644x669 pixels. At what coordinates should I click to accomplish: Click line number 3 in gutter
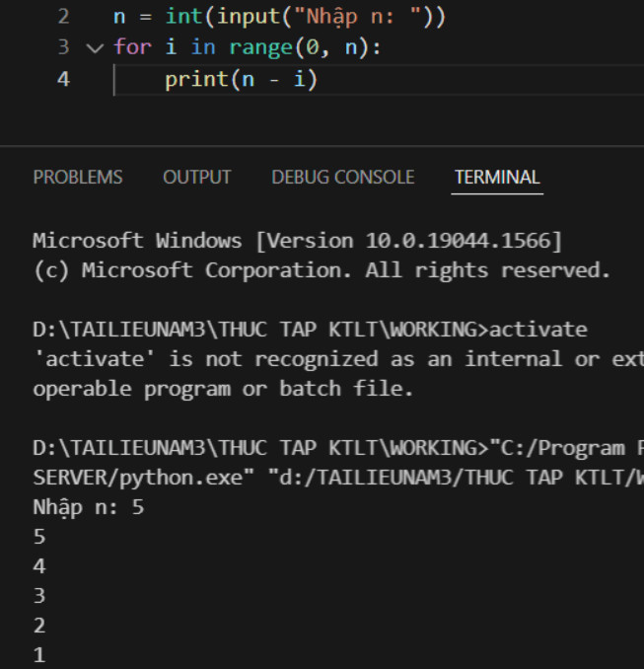pyautogui.click(x=63, y=47)
